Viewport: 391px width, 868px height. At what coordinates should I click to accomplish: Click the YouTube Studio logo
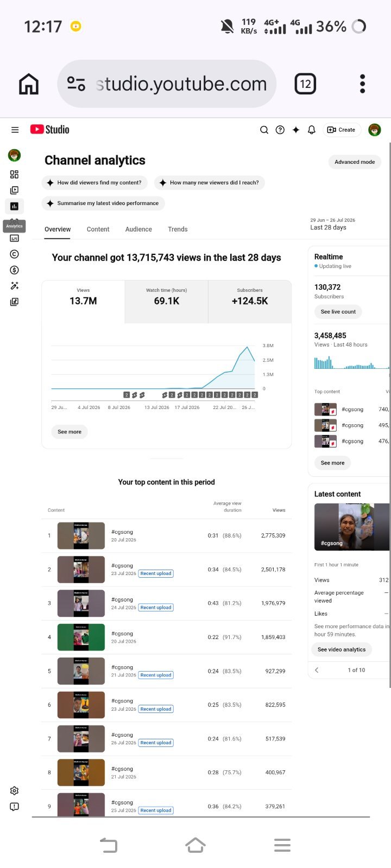point(50,130)
